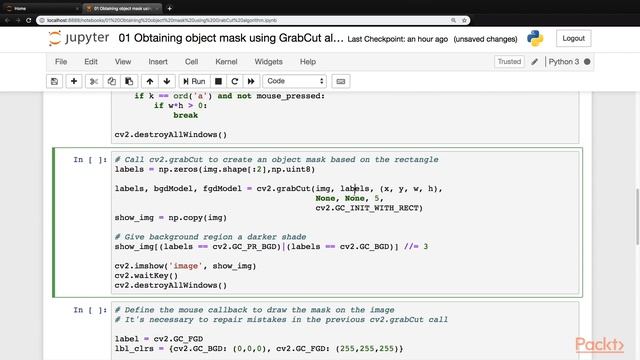Image resolution: width=640 pixels, height=360 pixels.
Task: Click the Jupyter logo
Action: tap(79, 38)
